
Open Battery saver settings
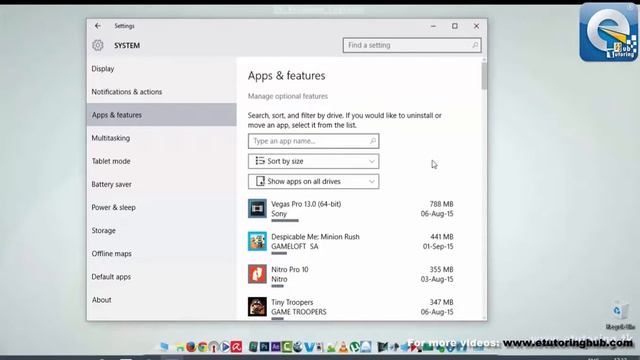(x=161, y=184)
